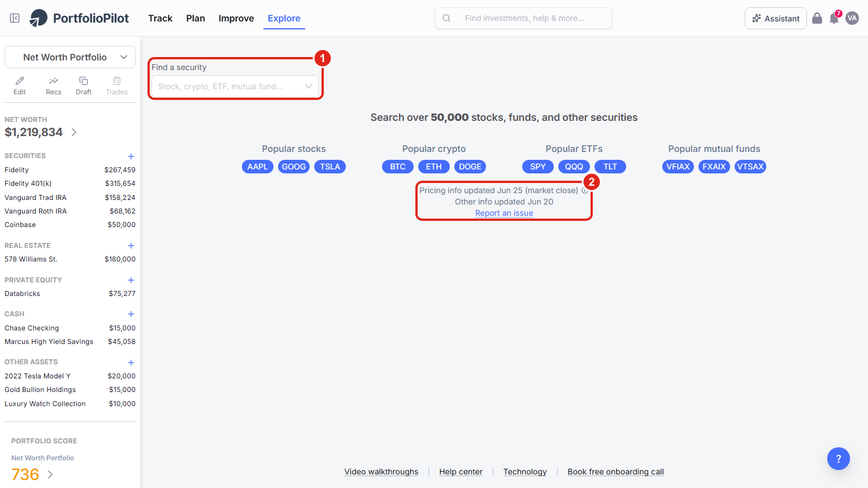
Task: Select FXAIX mutual fund chip
Action: [714, 167]
